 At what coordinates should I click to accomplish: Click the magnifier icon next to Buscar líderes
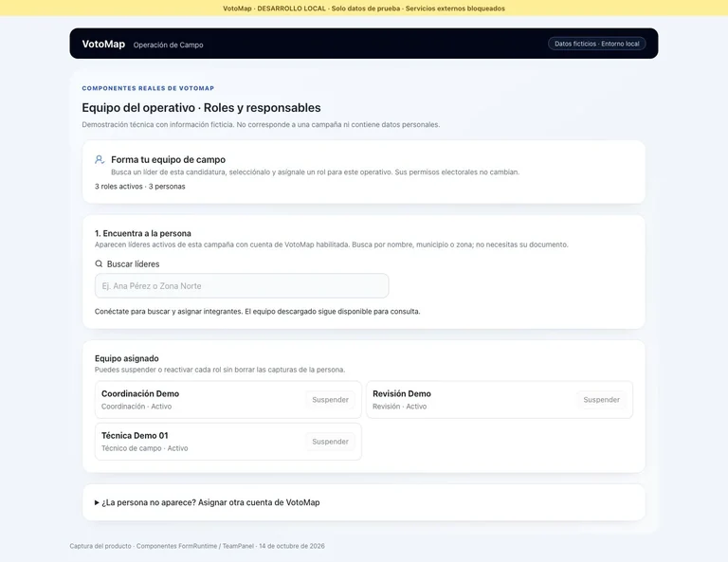pyautogui.click(x=99, y=263)
